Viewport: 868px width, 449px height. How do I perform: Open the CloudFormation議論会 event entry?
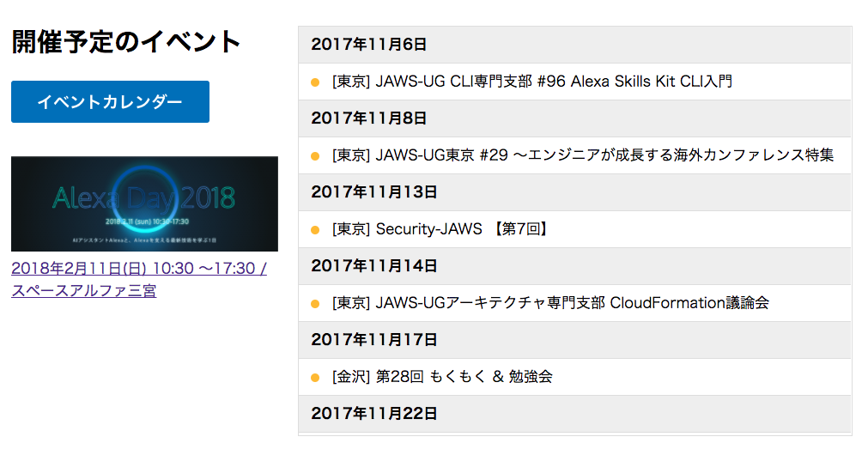[x=551, y=303]
